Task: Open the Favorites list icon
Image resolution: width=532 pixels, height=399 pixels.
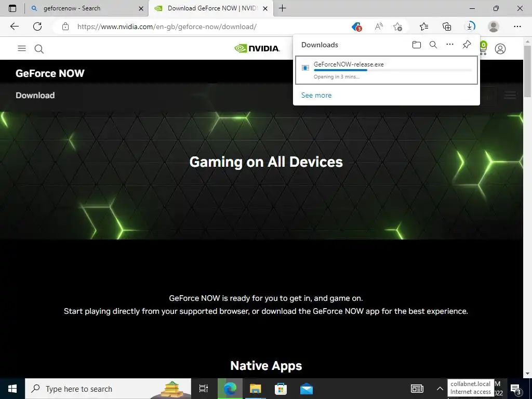Action: [424, 26]
